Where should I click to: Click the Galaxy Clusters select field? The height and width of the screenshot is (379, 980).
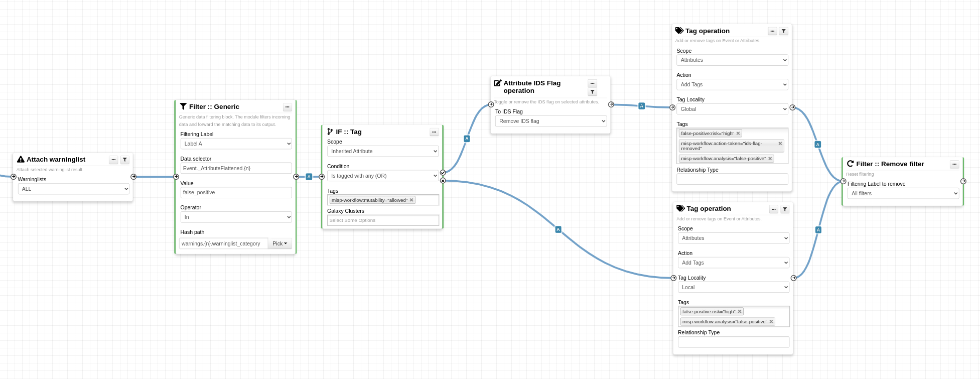pos(383,220)
